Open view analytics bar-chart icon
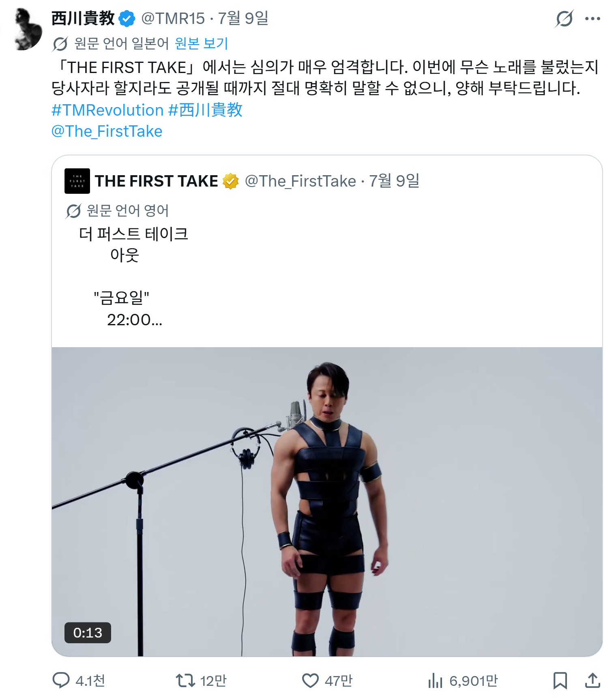Image resolution: width=616 pixels, height=700 pixels. coord(435,680)
